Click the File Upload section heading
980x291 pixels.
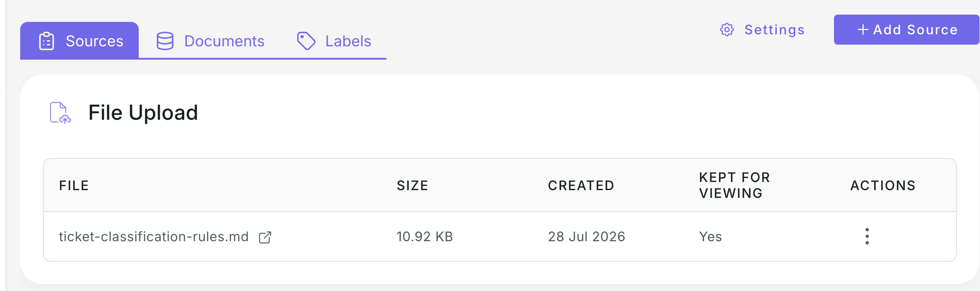click(x=143, y=113)
